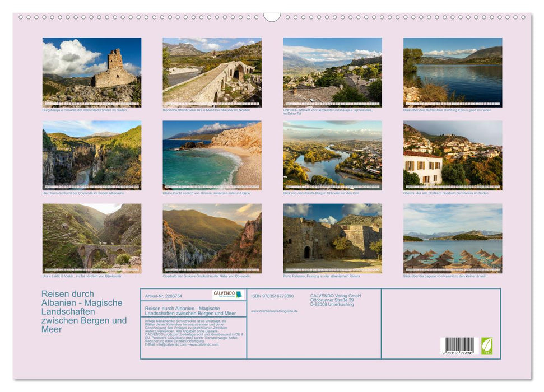This screenshot has height=392, width=544.
Task: Click the wall calendar hanger notch at top
Action: pyautogui.click(x=272, y=17)
